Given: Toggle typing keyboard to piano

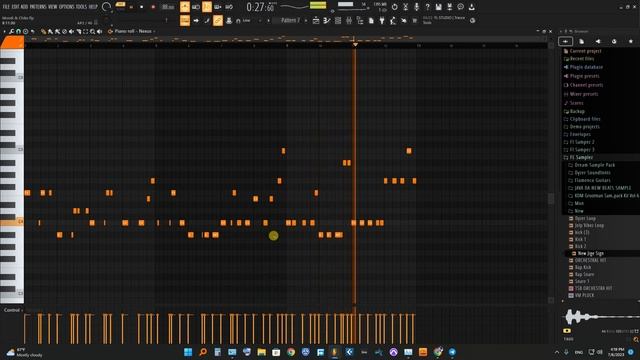Looking at the screenshot, I should (184, 20).
